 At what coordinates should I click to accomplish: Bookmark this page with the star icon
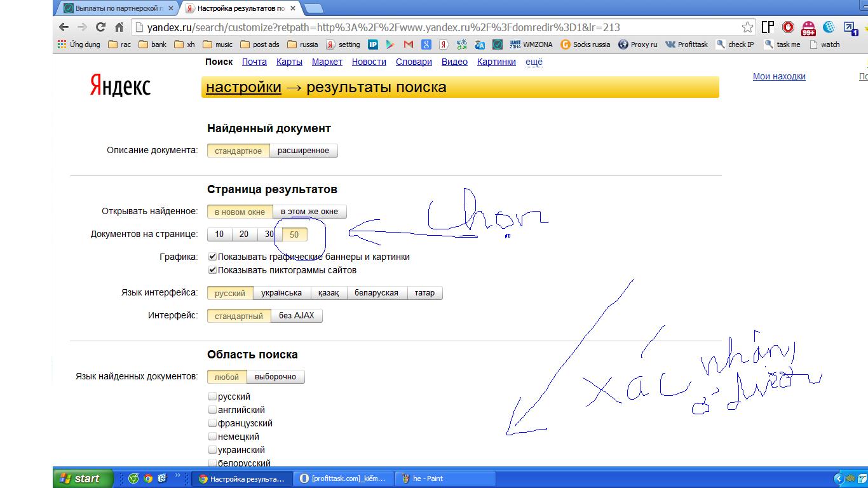tap(748, 27)
